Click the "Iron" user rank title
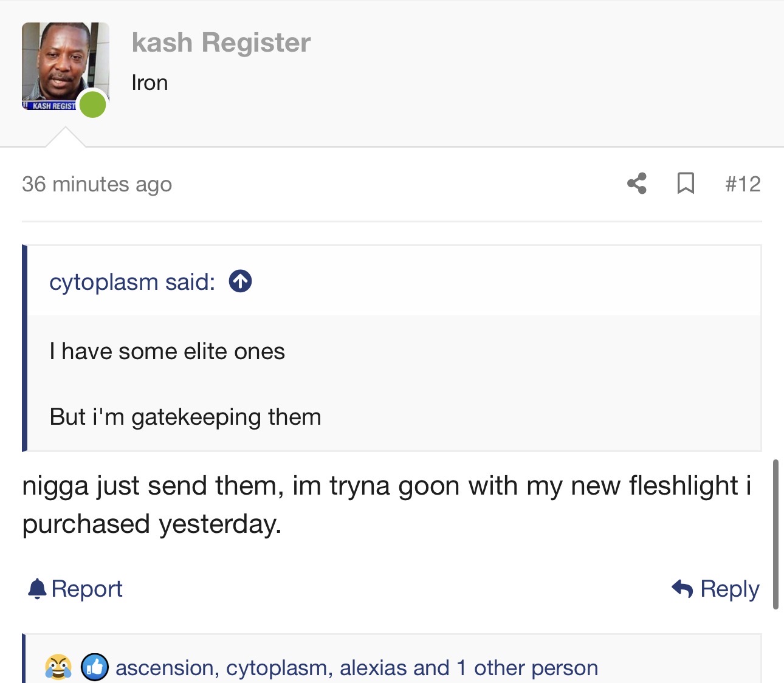784x683 pixels. pos(150,83)
